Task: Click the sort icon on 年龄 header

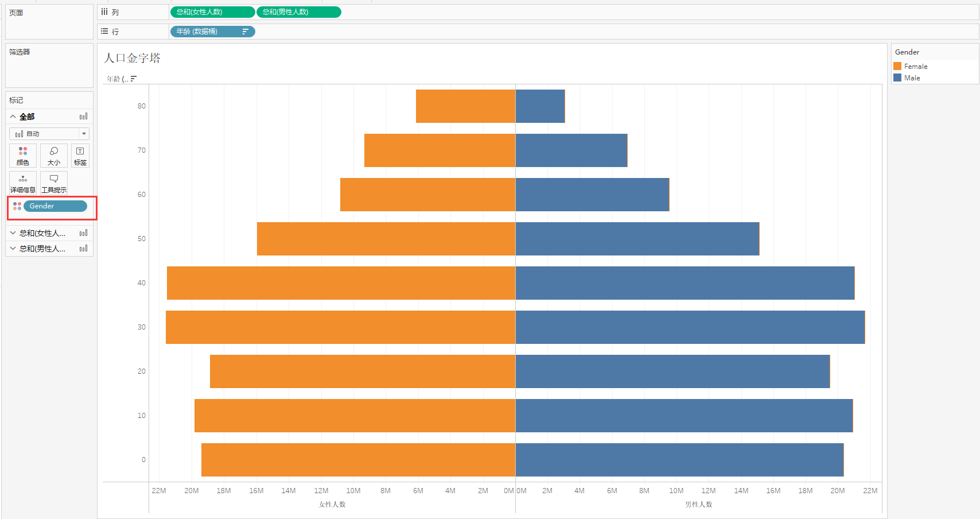Action: pyautogui.click(x=133, y=79)
